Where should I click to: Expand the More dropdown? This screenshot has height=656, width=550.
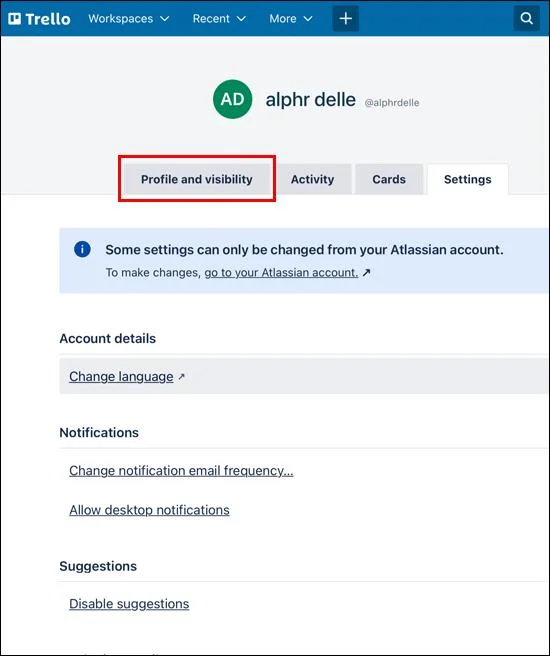[291, 18]
